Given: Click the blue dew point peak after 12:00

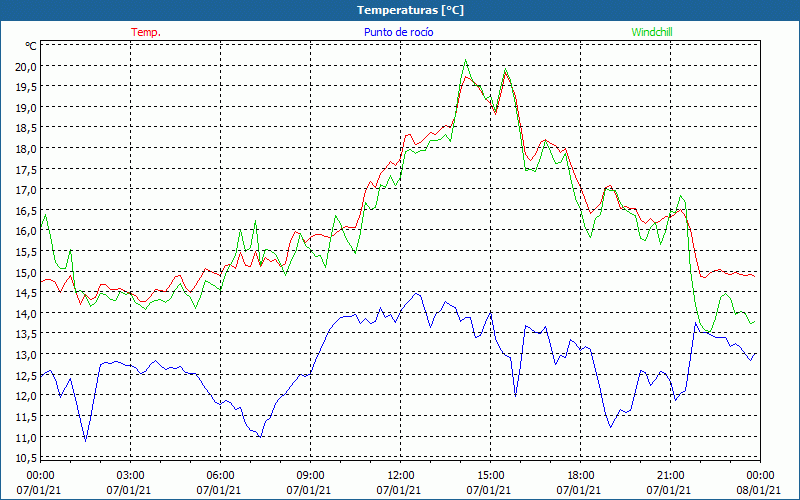Looking at the screenshot, I should [416, 293].
